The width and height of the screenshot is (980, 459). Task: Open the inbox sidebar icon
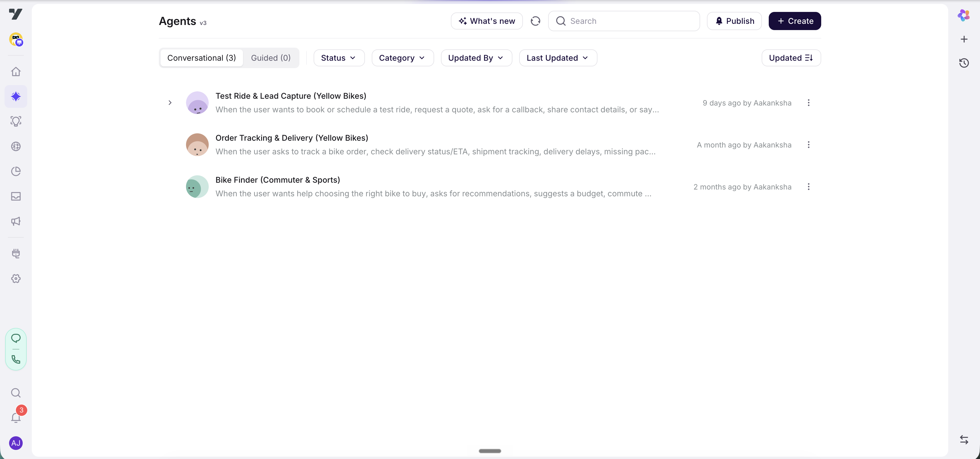(x=16, y=196)
